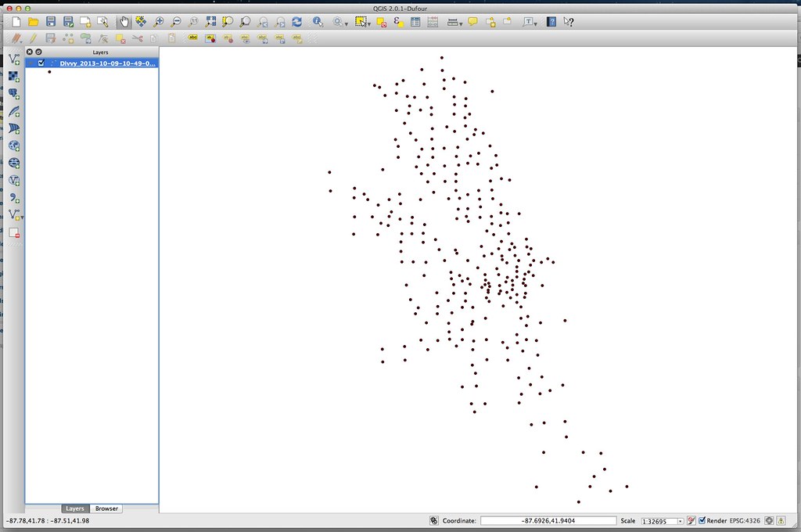801x532 pixels.
Task: Click the Save As icon
Action: (x=68, y=21)
